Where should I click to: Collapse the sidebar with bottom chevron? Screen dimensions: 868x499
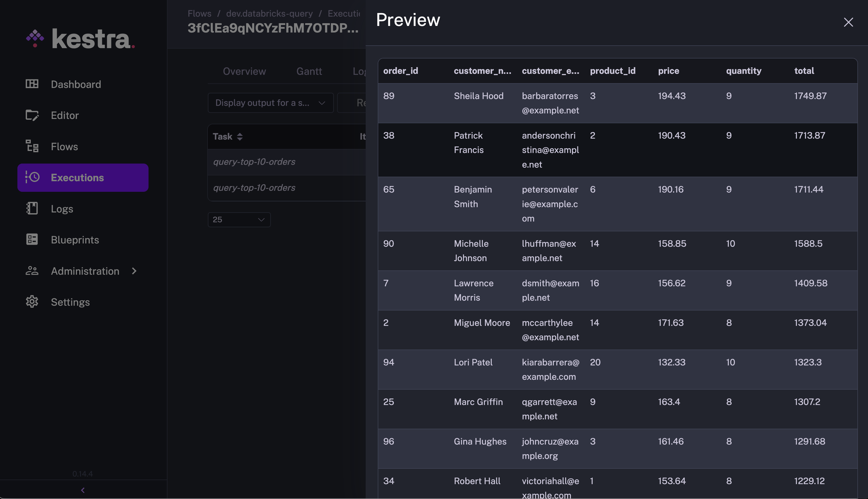tap(83, 490)
